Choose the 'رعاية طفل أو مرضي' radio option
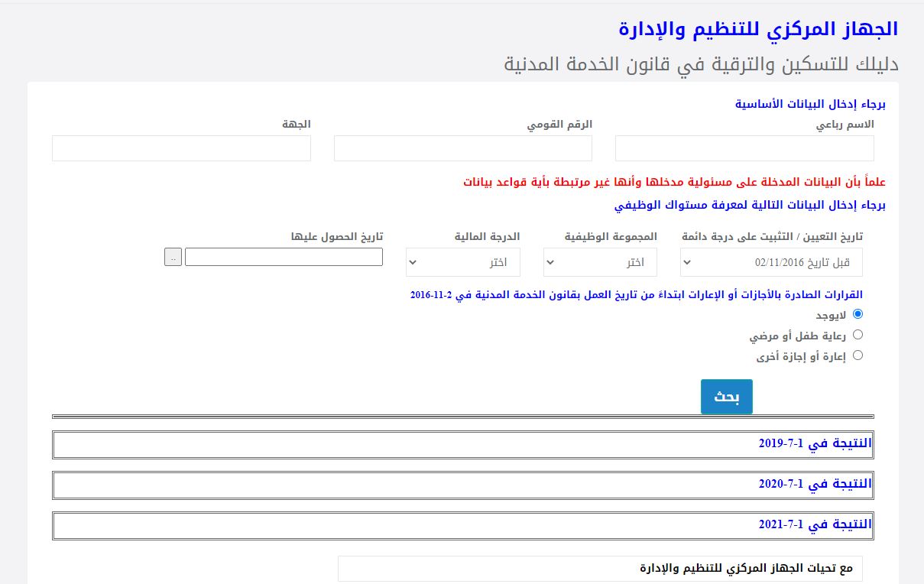This screenshot has width=924, height=584. (x=858, y=335)
